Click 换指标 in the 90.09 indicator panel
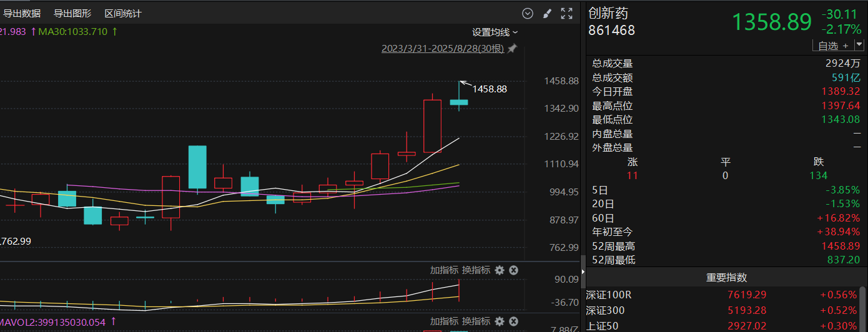The image size is (868, 332). [476, 270]
